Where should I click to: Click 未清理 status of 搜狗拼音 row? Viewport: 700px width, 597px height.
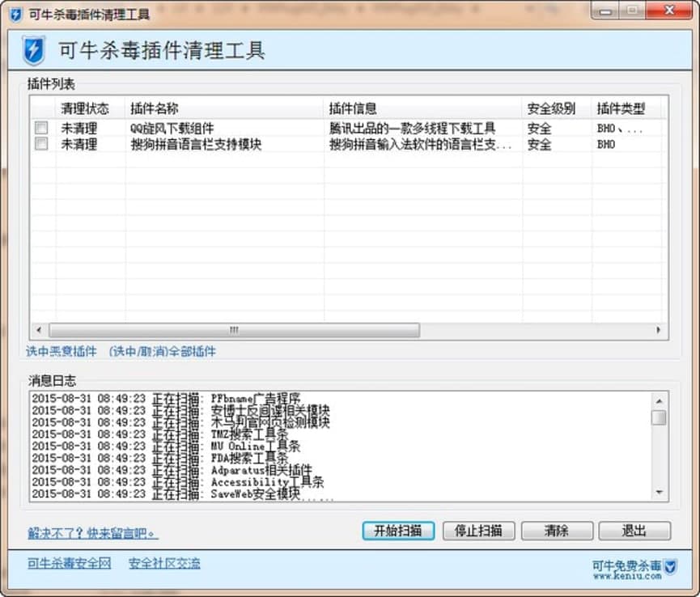pyautogui.click(x=79, y=144)
